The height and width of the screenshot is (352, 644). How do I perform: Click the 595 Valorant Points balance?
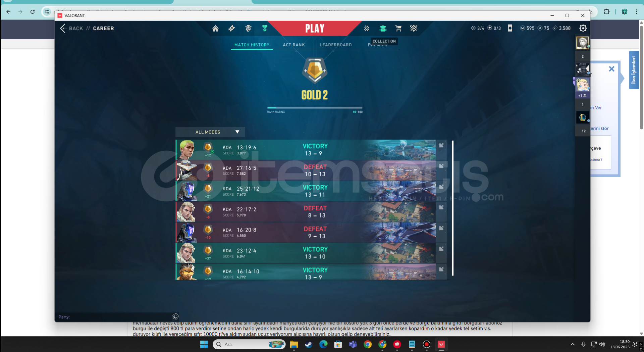[527, 28]
